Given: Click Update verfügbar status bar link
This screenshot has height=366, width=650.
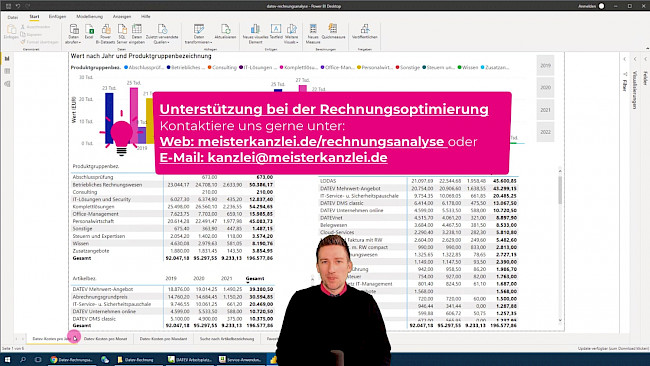Looking at the screenshot, I should (x=613, y=349).
